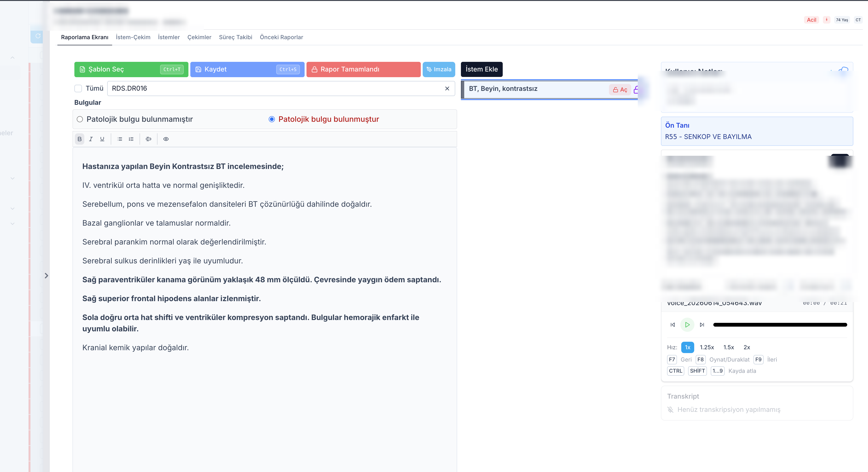Screen dimensions: 868x472
Task: Set playback speed to 1x
Action: click(687, 347)
